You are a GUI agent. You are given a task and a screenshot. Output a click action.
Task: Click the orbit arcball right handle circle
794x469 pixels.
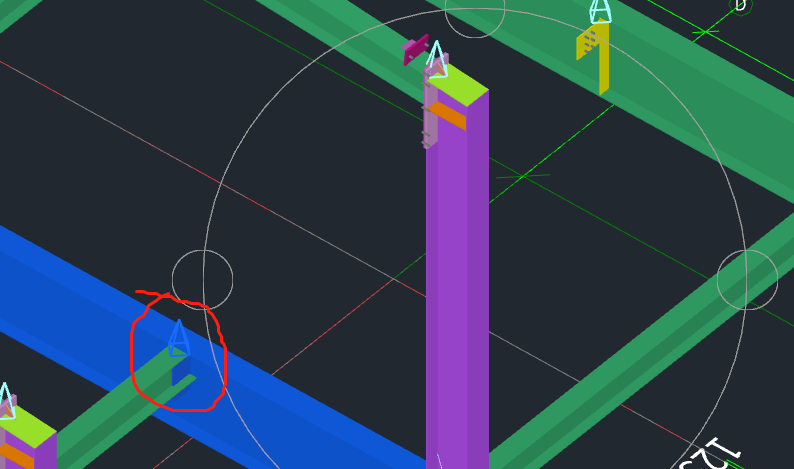[747, 280]
